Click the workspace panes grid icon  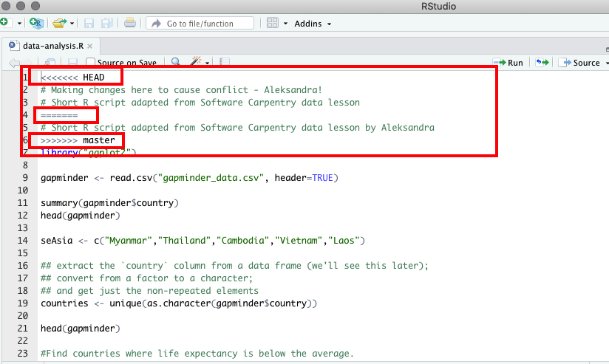click(272, 24)
